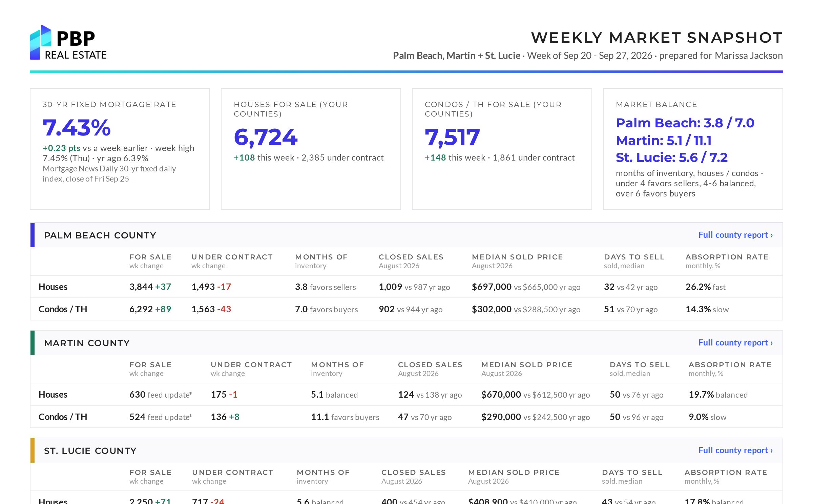Screen dimensions: 813x504
Task: Click 'prepared for Marissa Jackson' text
Action: click(x=721, y=56)
